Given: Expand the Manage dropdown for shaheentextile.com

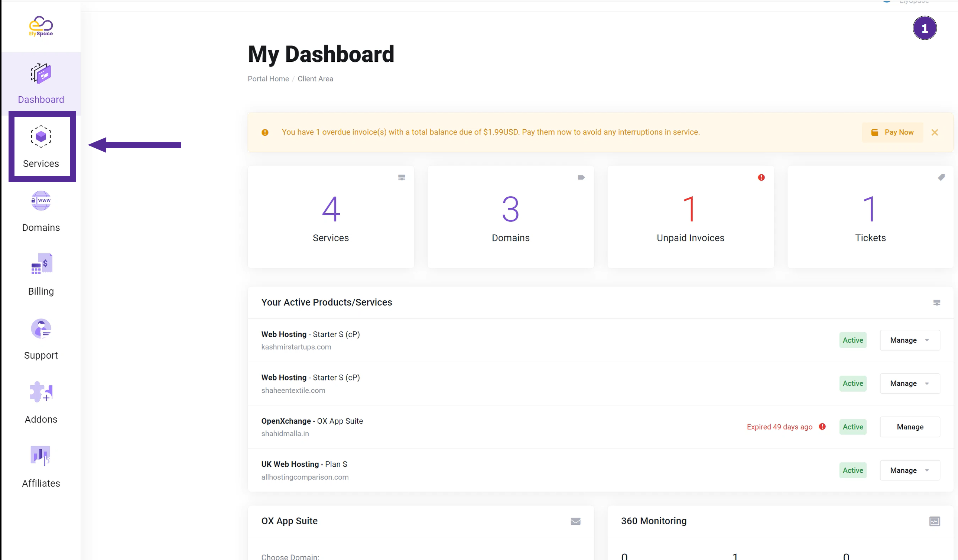Looking at the screenshot, I should point(927,383).
